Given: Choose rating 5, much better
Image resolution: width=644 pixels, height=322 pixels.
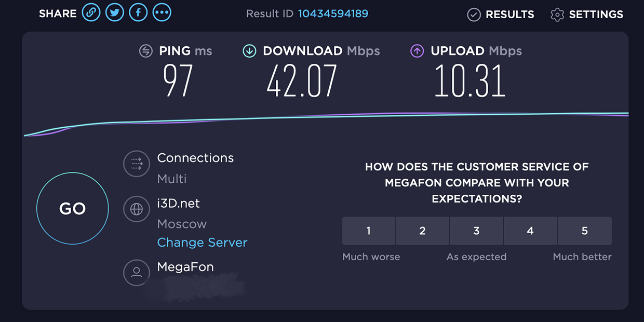Looking at the screenshot, I should coord(584,231).
